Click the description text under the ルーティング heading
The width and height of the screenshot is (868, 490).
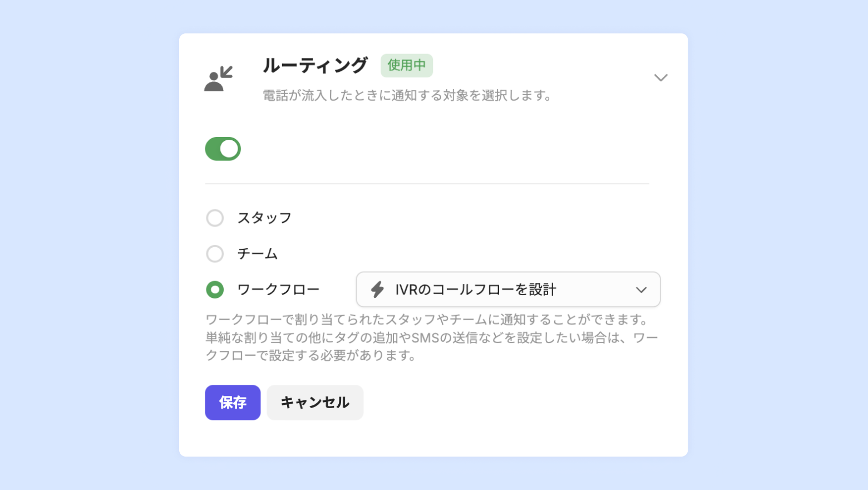tap(407, 96)
